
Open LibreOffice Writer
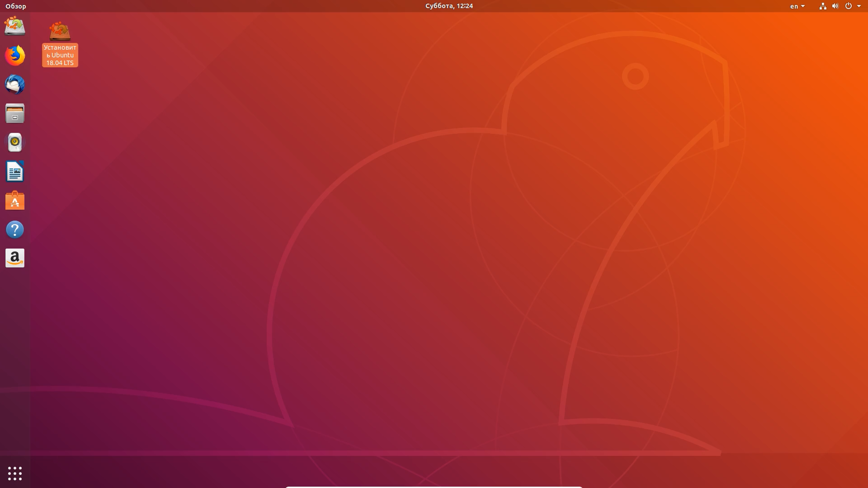(15, 171)
